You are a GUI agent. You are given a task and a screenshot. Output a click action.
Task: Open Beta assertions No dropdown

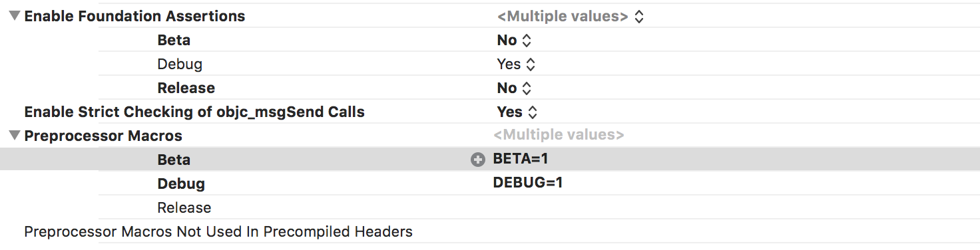514,41
